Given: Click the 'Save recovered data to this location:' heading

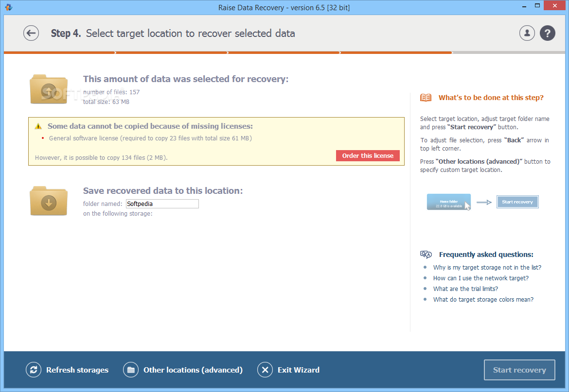Looking at the screenshot, I should pyautogui.click(x=163, y=191).
